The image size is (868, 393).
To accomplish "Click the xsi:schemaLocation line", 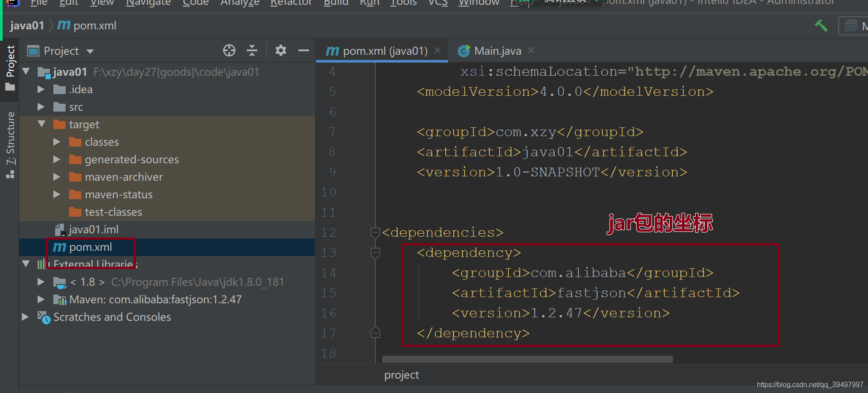I will pyautogui.click(x=664, y=71).
